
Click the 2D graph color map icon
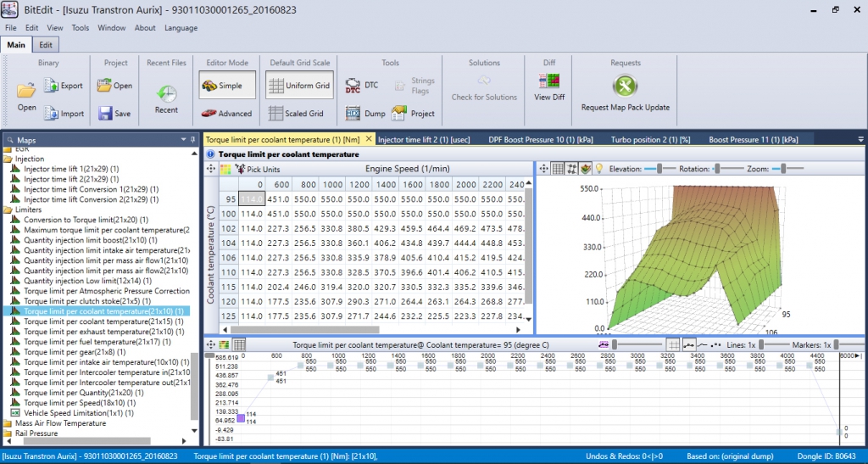tap(224, 345)
